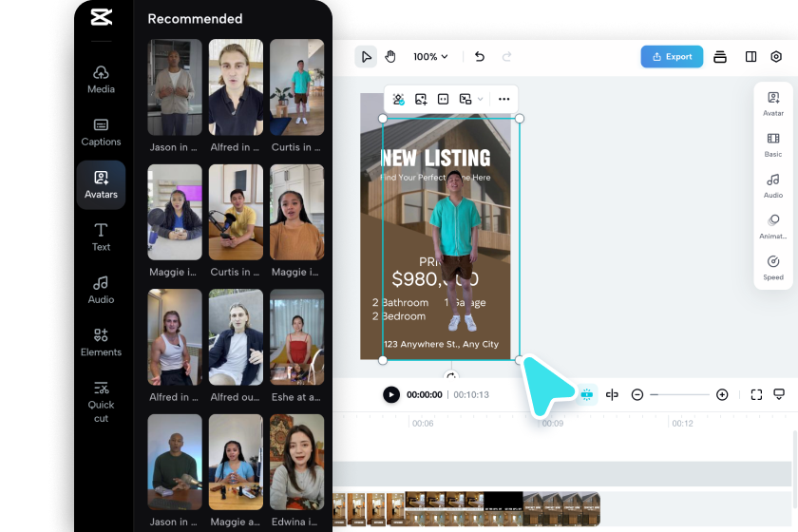Click the NEW LISTING title on canvas

[436, 158]
